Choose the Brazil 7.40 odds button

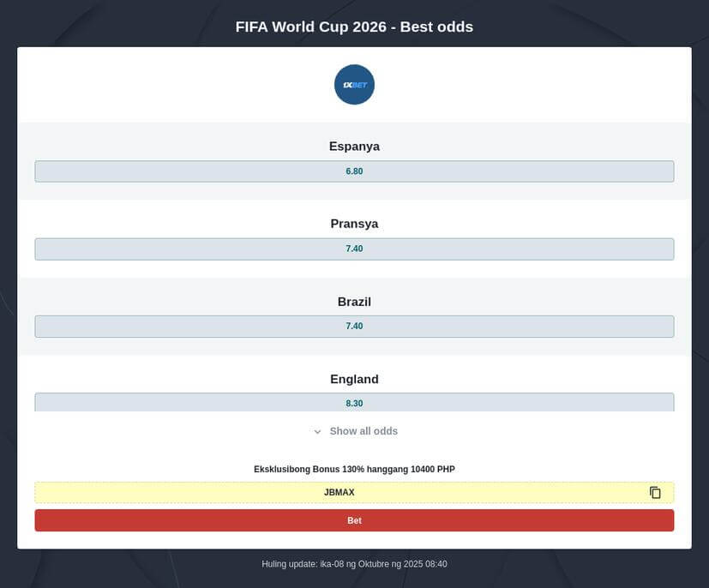(x=354, y=327)
